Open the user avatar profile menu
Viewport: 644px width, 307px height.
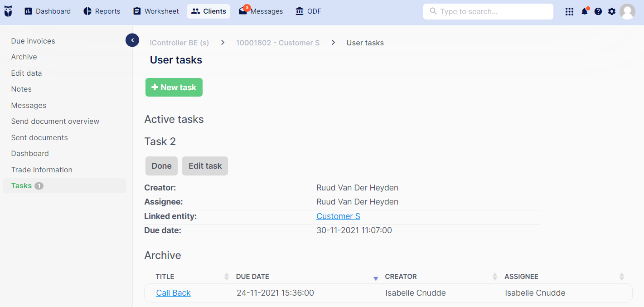[x=628, y=11]
